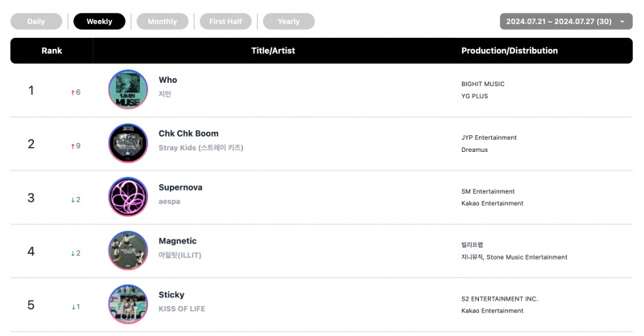Open the song title Who
The height and width of the screenshot is (336, 644).
[x=168, y=80]
